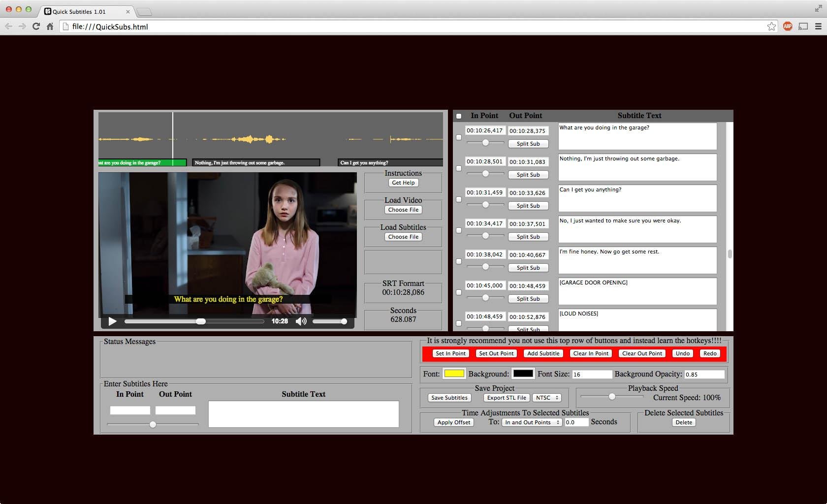Undo the last action
This screenshot has height=504, width=827.
click(x=682, y=353)
